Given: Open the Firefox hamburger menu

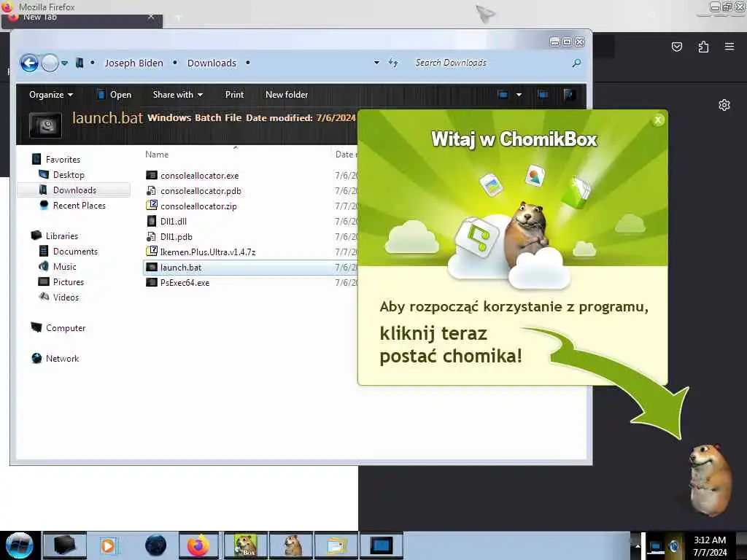Looking at the screenshot, I should pos(729,47).
